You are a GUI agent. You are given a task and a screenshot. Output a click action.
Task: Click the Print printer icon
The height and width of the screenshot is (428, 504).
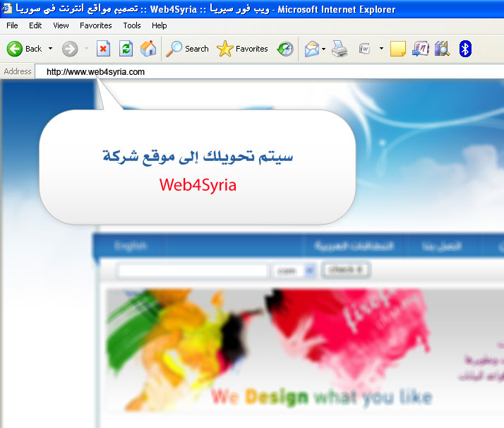tap(340, 49)
